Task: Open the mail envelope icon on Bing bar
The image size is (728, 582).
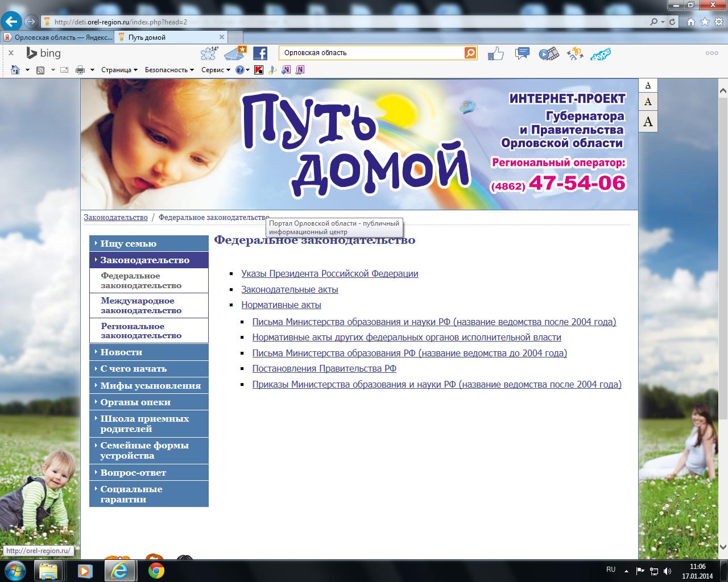Action: point(234,53)
